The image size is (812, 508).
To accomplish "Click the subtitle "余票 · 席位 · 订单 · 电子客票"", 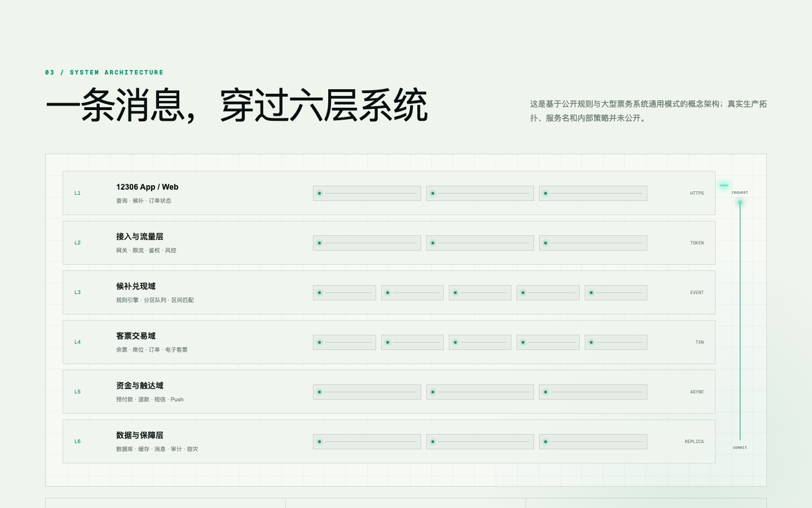I will 152,350.
